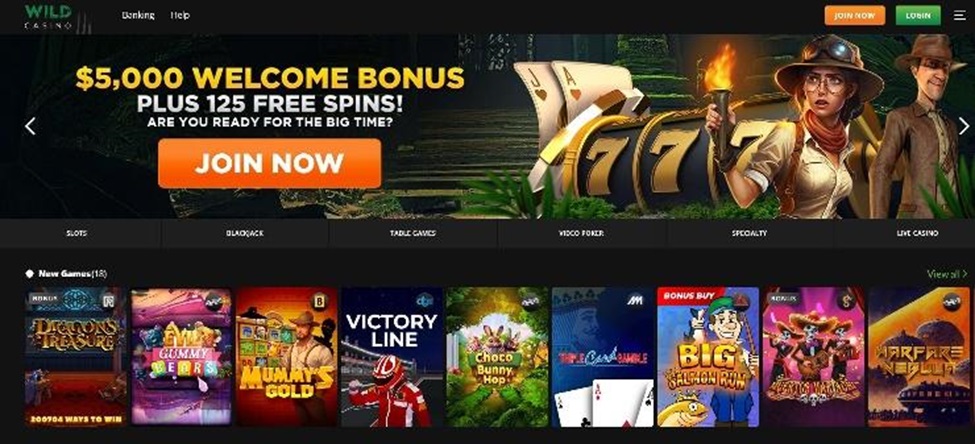Click the New Games bullet icon

[29, 274]
